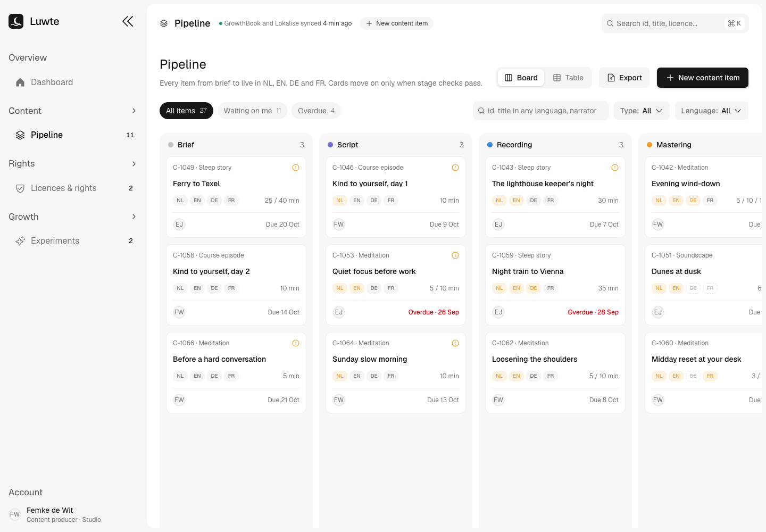The height and width of the screenshot is (532, 766).
Task: Select the Waiting on me filter
Action: 252,111
